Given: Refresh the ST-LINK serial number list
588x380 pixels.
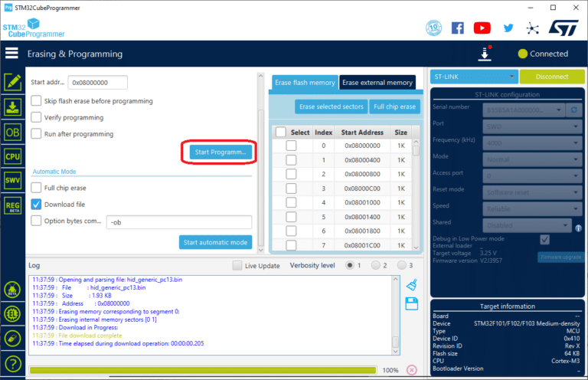Looking at the screenshot, I should [x=573, y=110].
